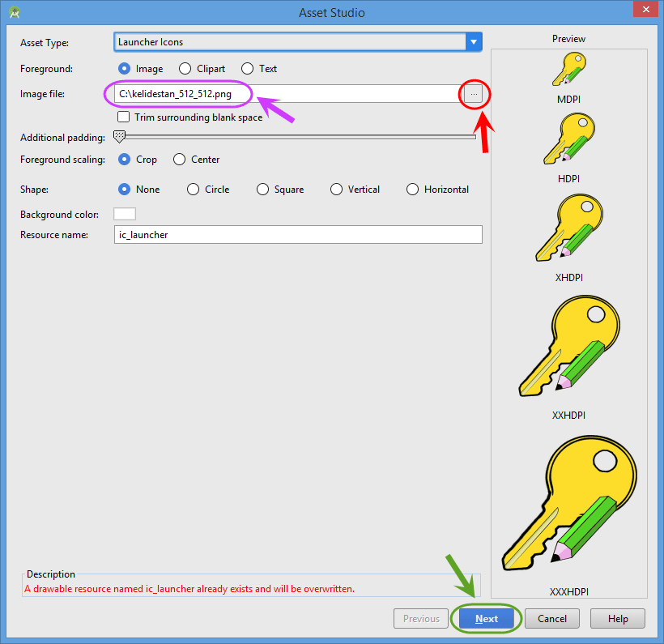The image size is (664, 644).
Task: Click the Previous button
Action: (421, 619)
